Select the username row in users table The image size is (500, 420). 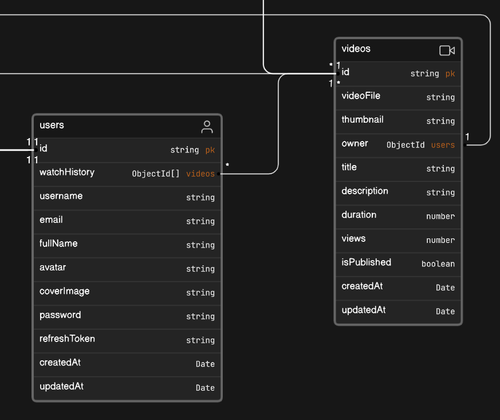click(127, 197)
